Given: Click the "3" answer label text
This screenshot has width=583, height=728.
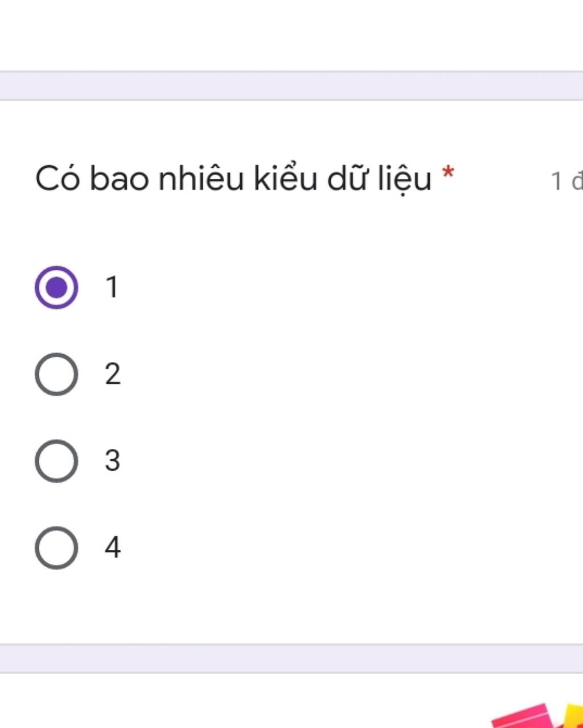Looking at the screenshot, I should pos(113,461).
